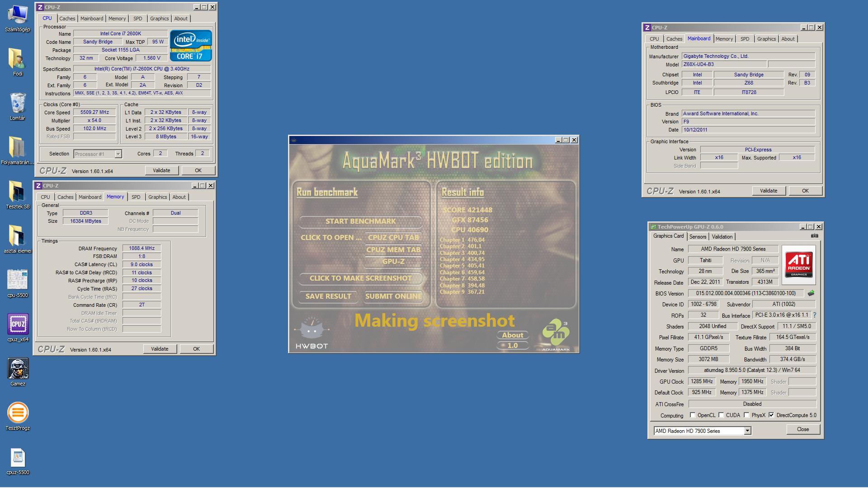Open the Számítógép desktop icon
The width and height of the screenshot is (868, 488).
pyautogui.click(x=18, y=19)
